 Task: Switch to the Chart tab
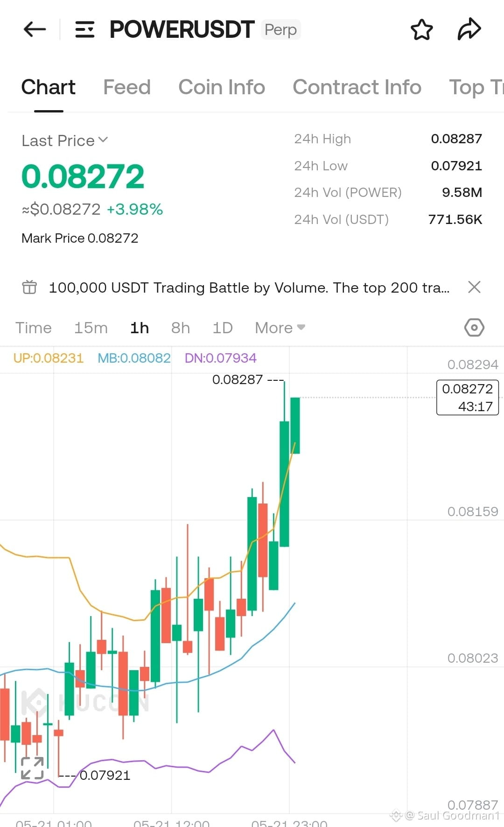pyautogui.click(x=49, y=87)
